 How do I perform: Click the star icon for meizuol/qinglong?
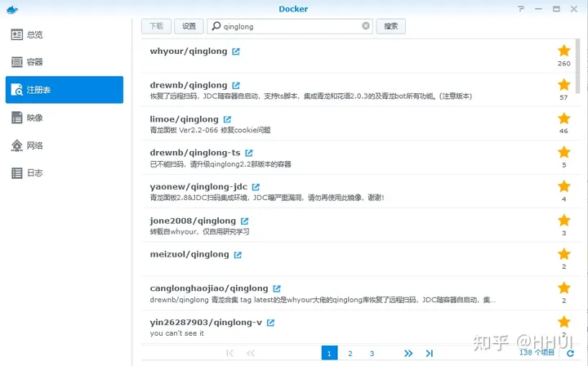[563, 254]
